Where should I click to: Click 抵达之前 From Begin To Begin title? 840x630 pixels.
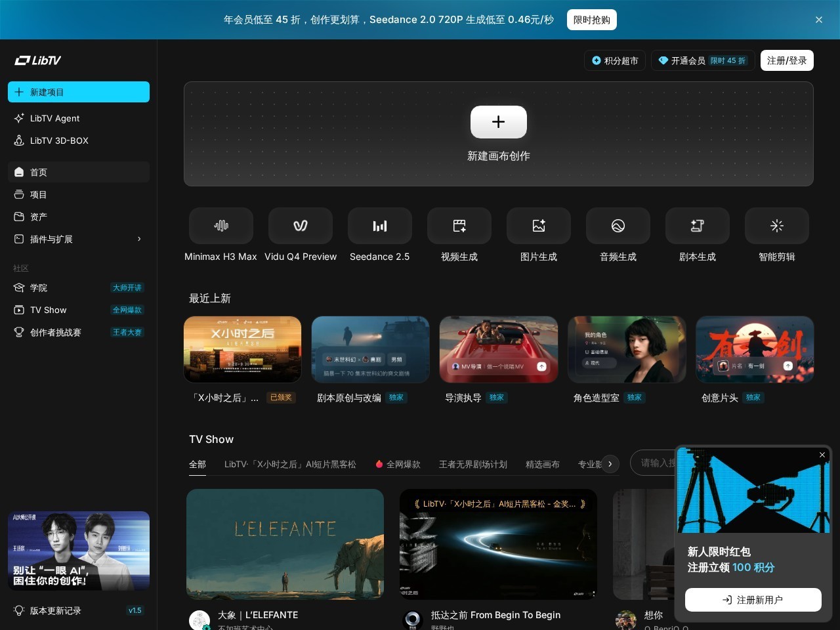[495, 615]
